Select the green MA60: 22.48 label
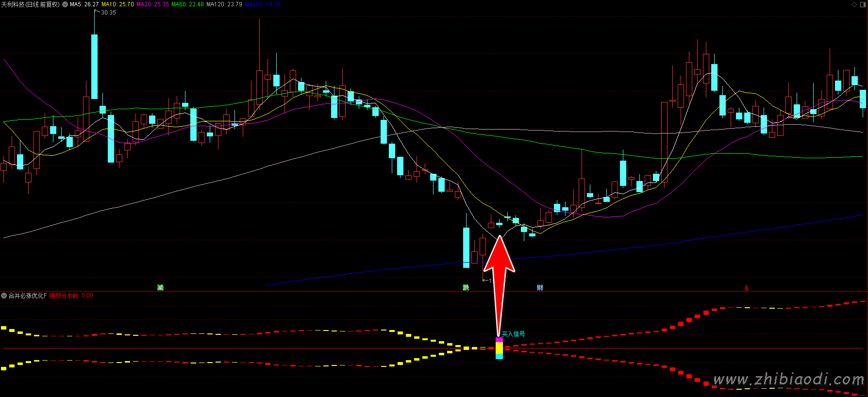 click(x=187, y=4)
